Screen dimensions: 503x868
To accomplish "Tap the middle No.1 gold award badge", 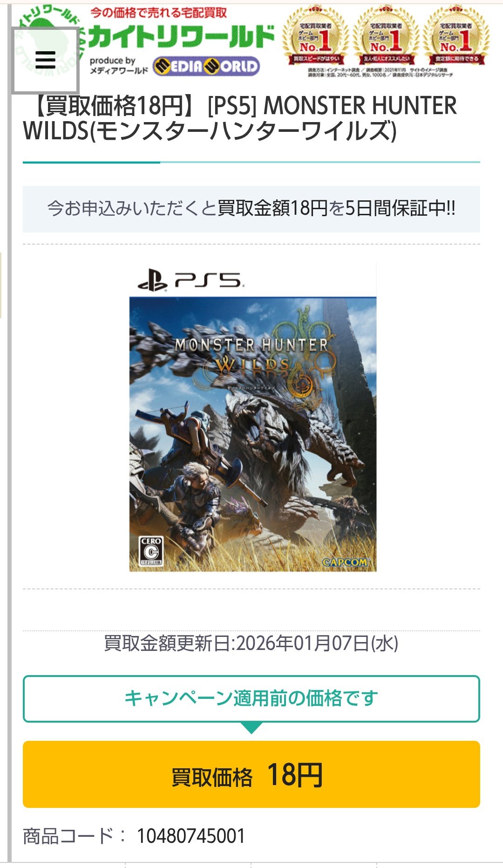I will click(386, 36).
